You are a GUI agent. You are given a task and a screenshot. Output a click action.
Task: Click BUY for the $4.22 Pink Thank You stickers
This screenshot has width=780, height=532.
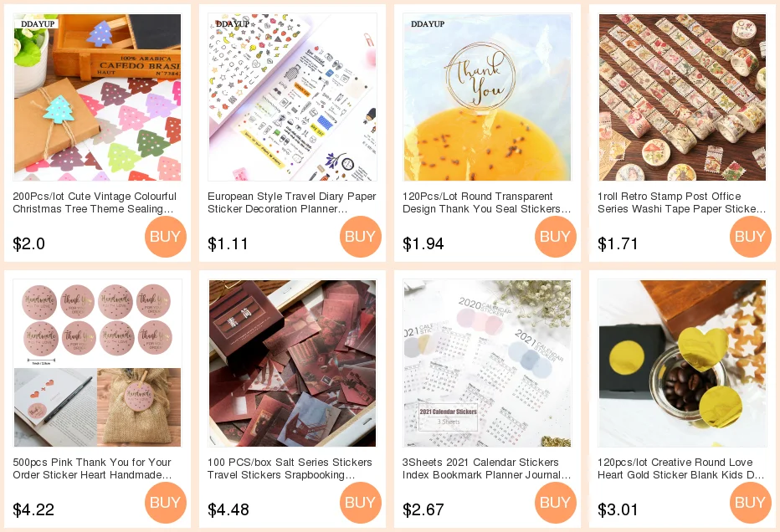point(166,503)
